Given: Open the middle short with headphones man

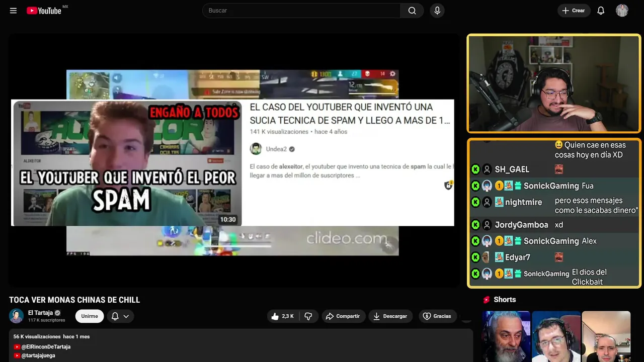Looking at the screenshot, I should 556,336.
